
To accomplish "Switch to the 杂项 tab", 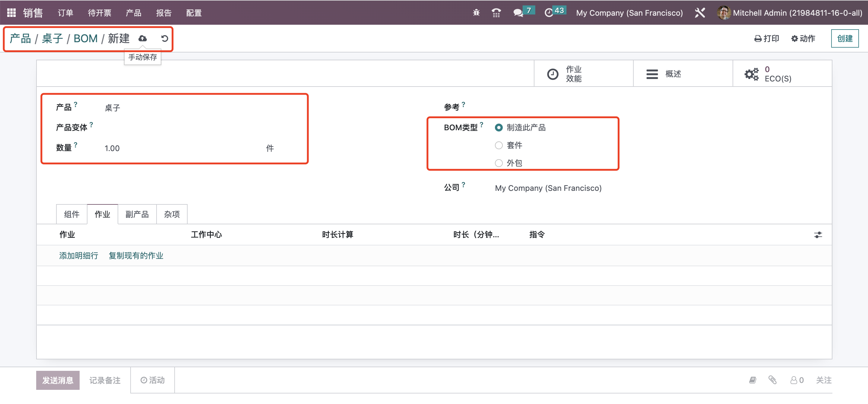I will point(172,214).
